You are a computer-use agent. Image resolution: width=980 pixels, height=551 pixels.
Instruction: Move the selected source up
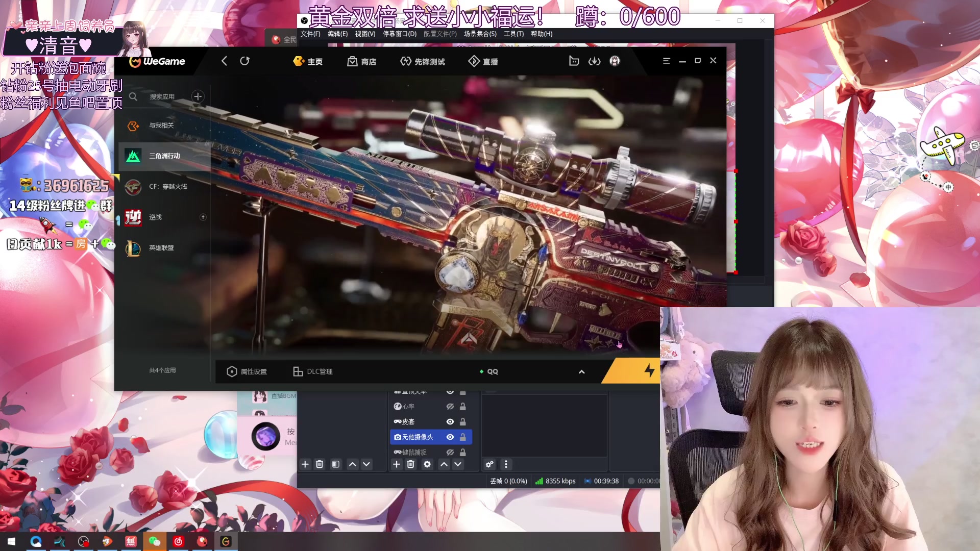pos(444,464)
